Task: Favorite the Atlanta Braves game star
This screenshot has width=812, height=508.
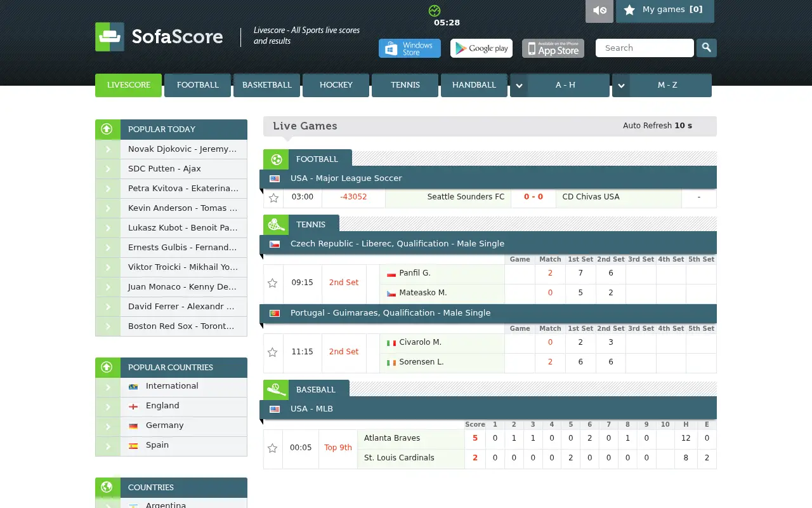Action: click(x=273, y=448)
